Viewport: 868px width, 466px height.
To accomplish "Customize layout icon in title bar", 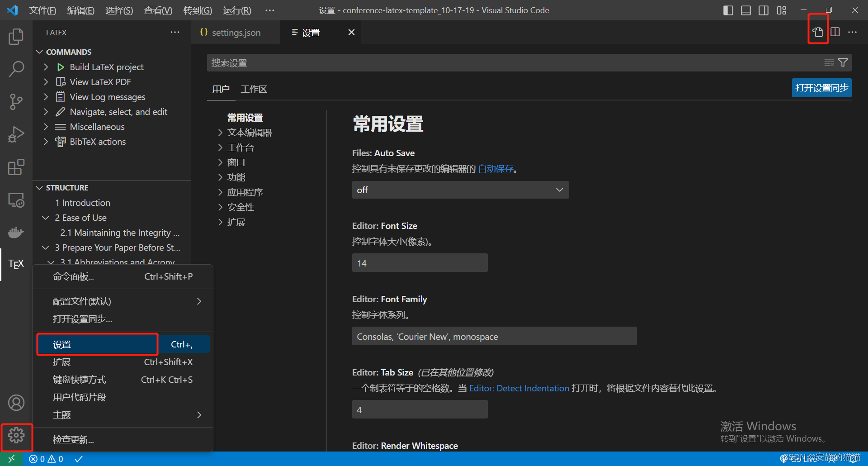I will tap(782, 10).
